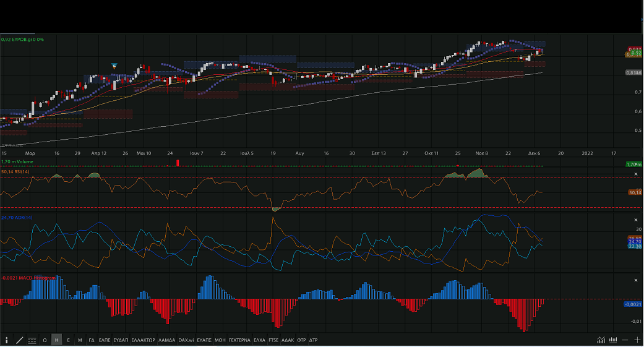The height and width of the screenshot is (347, 644).
Task: Open the data table grid icon
Action: (x=32, y=340)
